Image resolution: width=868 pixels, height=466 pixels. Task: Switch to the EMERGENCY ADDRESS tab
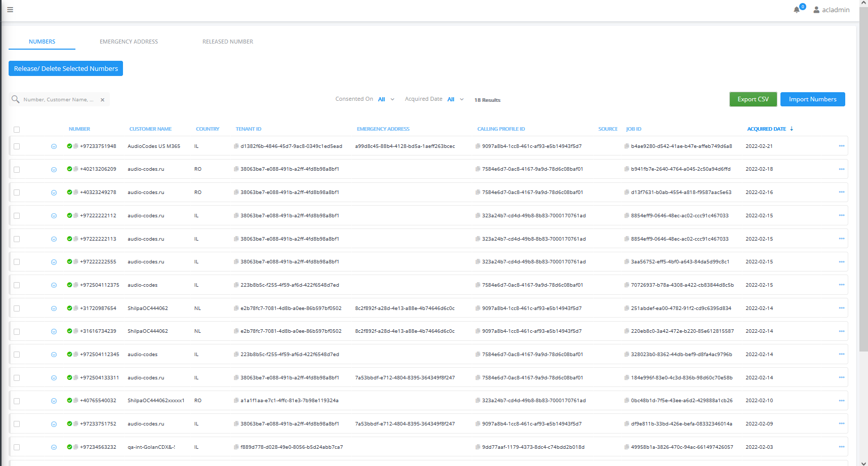[129, 41]
